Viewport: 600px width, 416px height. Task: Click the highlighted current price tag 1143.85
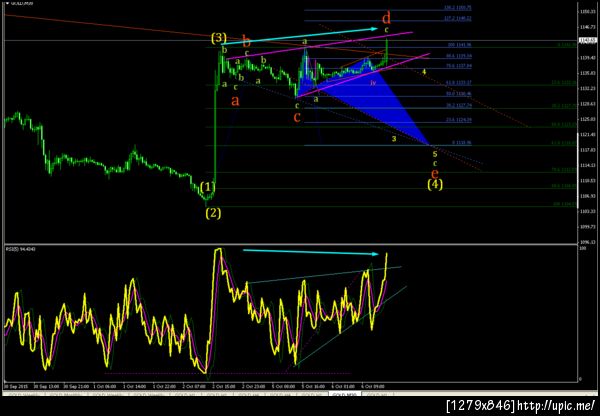coord(588,40)
